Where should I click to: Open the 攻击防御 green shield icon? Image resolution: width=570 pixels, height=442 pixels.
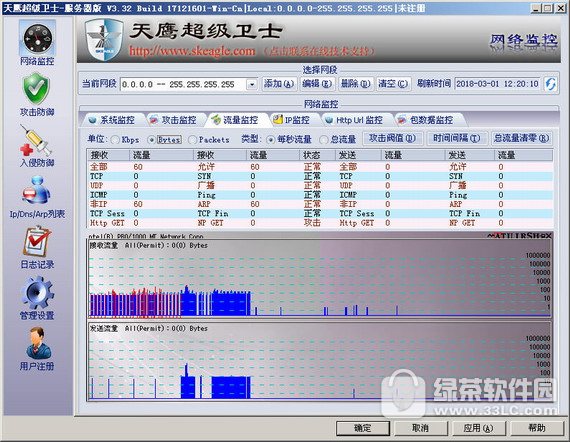pos(36,88)
